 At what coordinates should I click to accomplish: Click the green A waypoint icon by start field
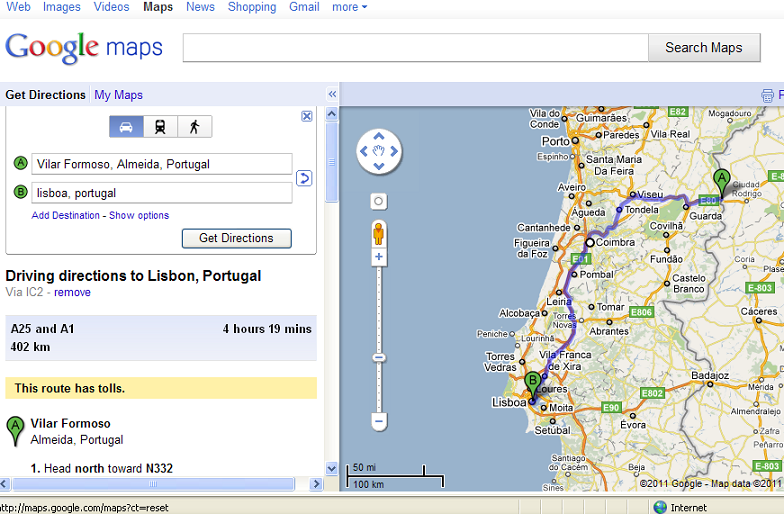coord(20,163)
